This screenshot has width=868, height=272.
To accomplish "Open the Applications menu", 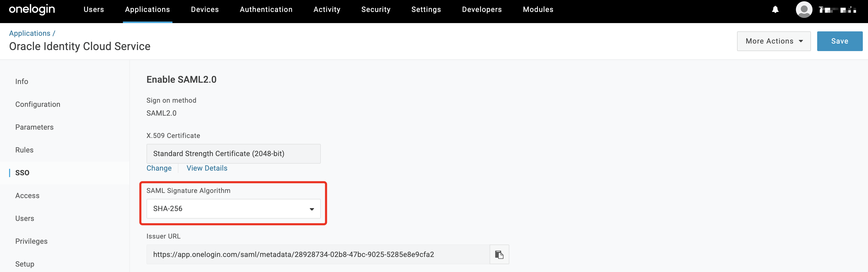I will click(148, 9).
